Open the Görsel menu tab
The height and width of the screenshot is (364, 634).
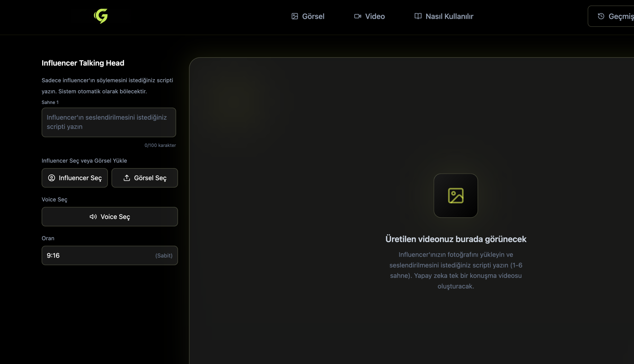313,16
